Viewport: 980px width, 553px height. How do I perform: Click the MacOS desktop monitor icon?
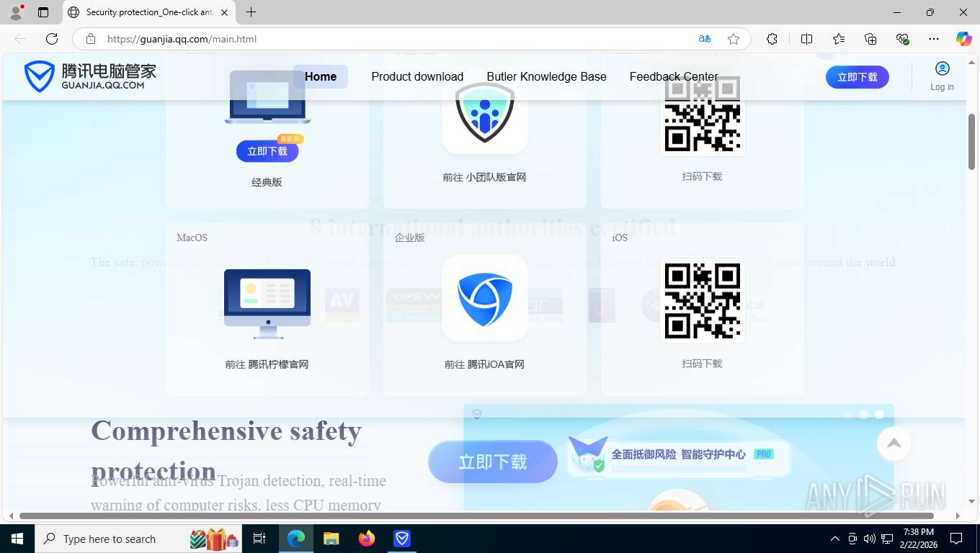point(267,303)
